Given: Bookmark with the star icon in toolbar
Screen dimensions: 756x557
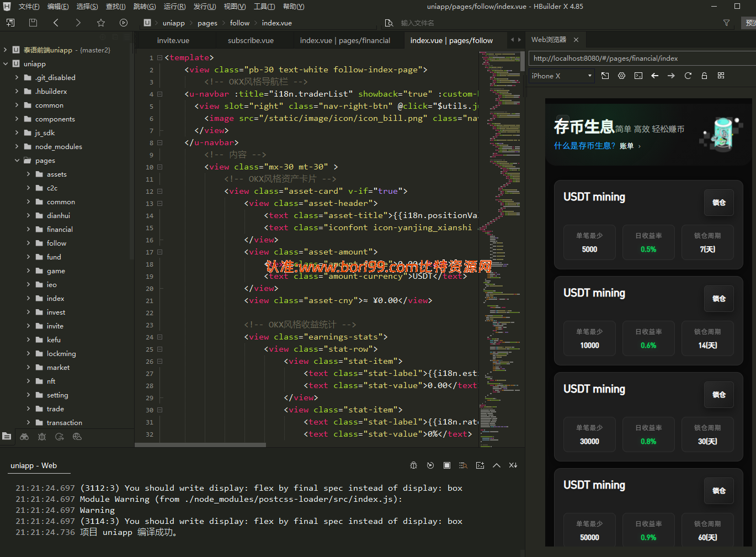Looking at the screenshot, I should tap(101, 23).
